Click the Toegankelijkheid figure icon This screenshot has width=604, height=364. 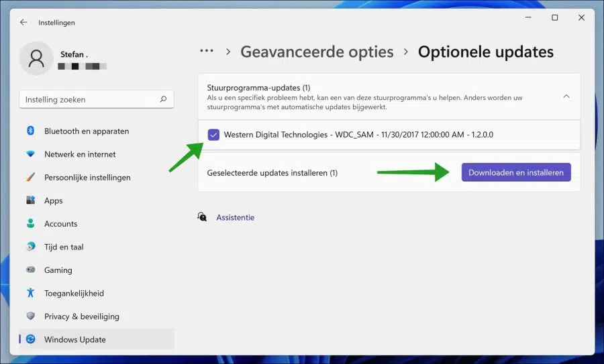pos(30,293)
